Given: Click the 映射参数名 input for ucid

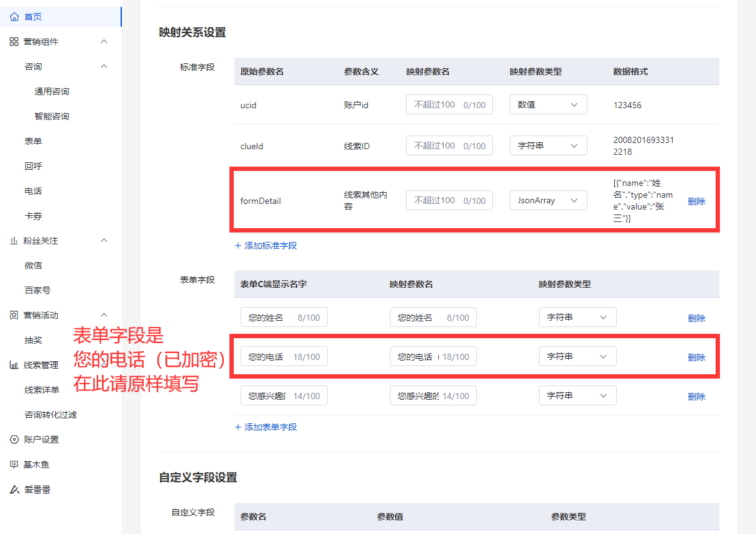Looking at the screenshot, I should pos(449,104).
